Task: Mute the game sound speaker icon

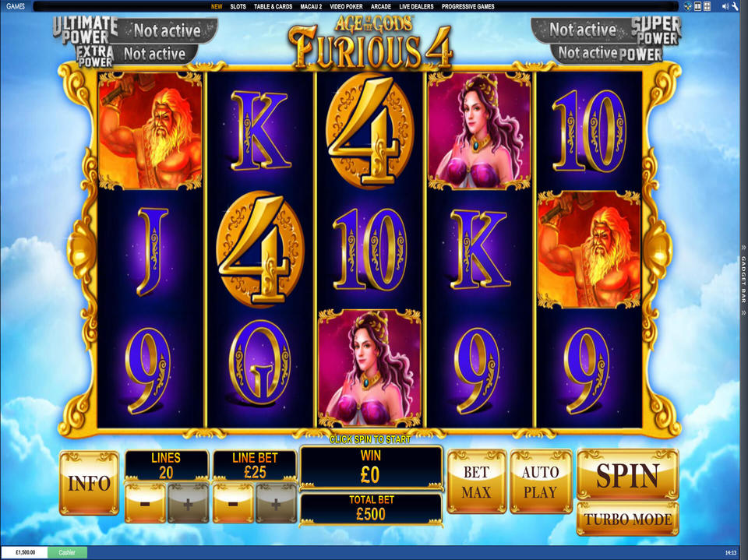Action: (x=725, y=6)
